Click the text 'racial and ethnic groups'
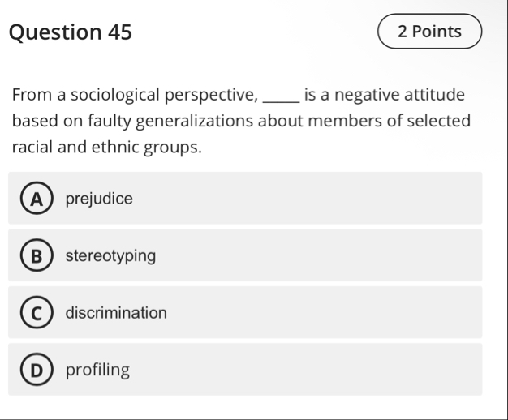 [105, 148]
